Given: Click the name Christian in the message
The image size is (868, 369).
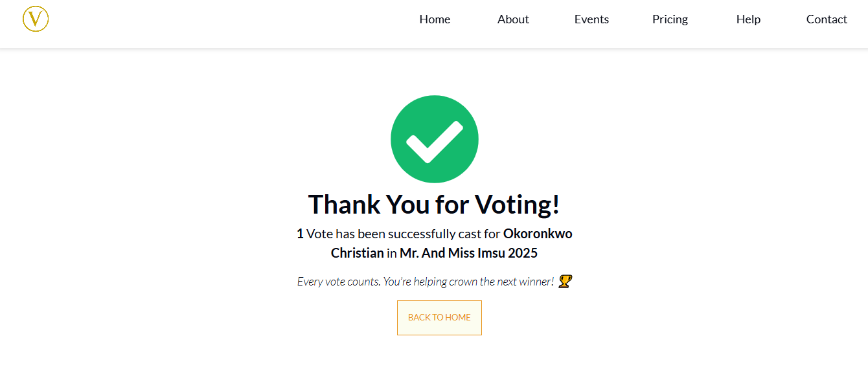Looking at the screenshot, I should click(357, 253).
